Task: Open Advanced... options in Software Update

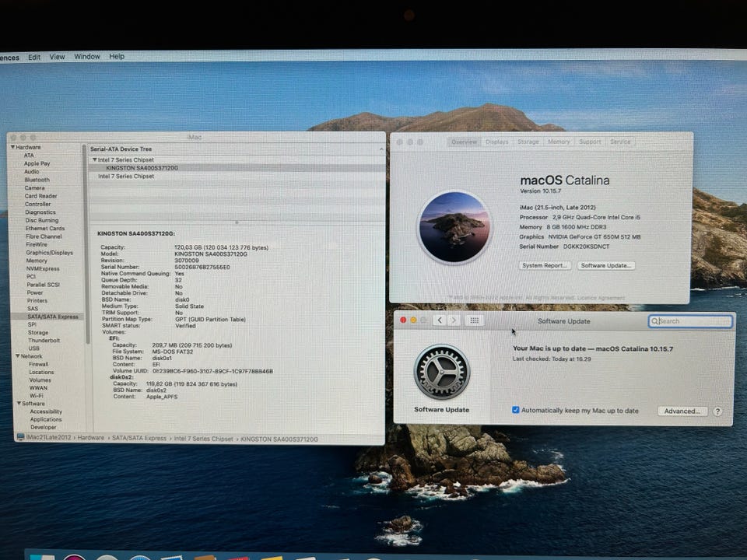Action: (x=682, y=411)
